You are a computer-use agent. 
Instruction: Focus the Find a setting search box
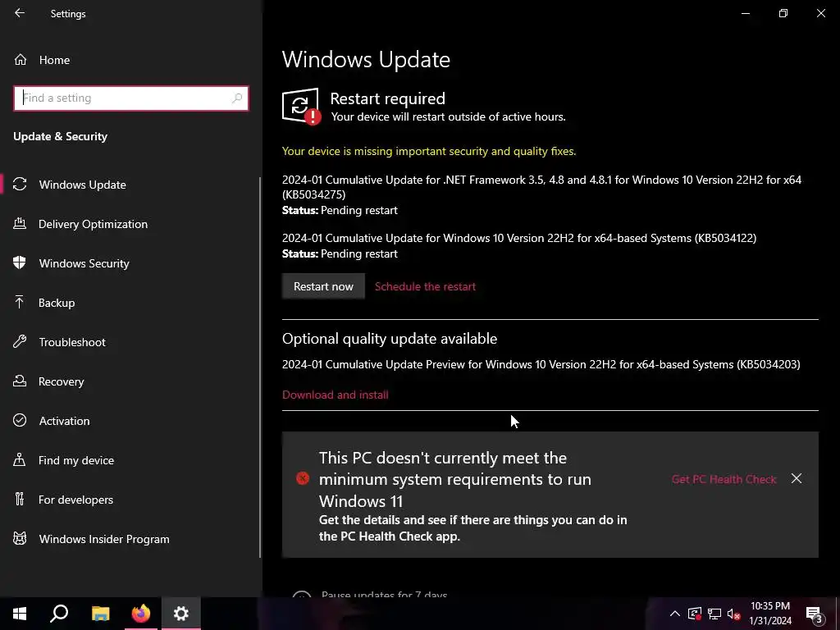131,98
